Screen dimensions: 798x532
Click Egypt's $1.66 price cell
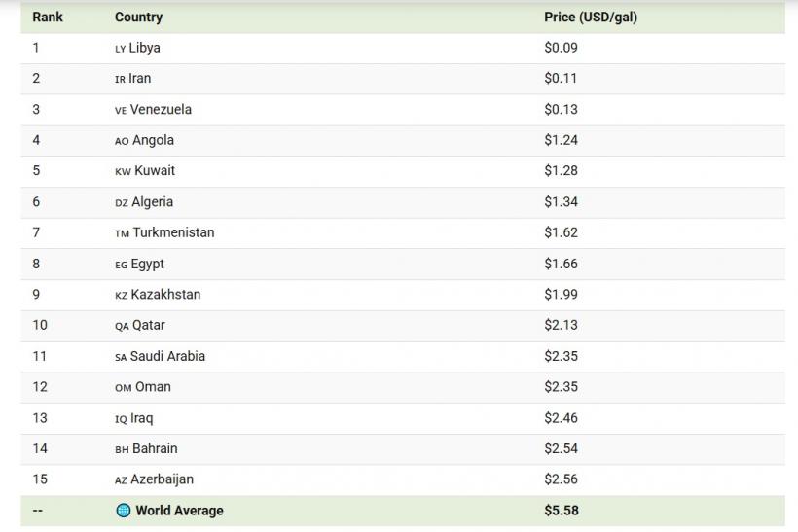(562, 264)
